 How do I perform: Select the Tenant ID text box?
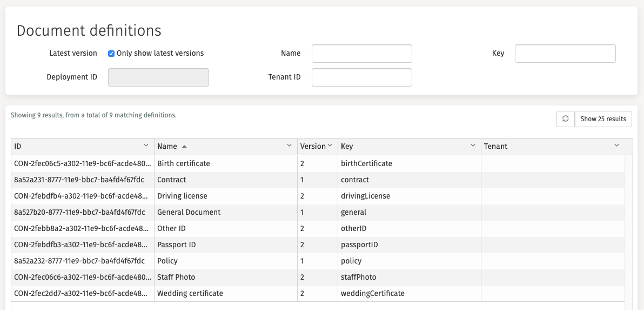click(x=361, y=77)
